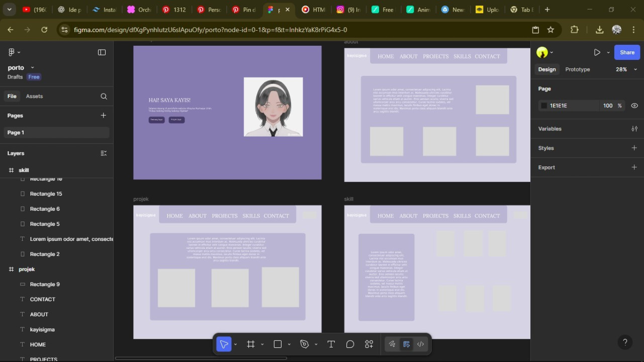Open Figma main menu dropdown
The height and width of the screenshot is (362, 644).
coord(14,52)
